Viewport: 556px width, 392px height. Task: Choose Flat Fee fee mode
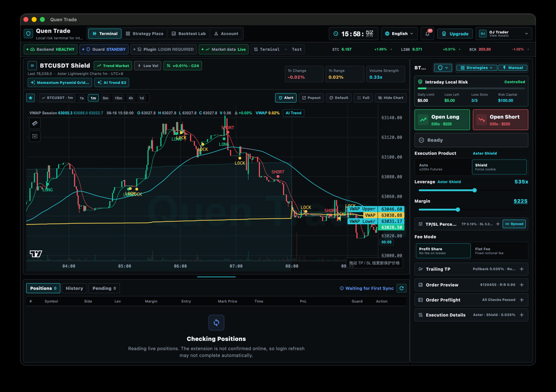tap(499, 251)
